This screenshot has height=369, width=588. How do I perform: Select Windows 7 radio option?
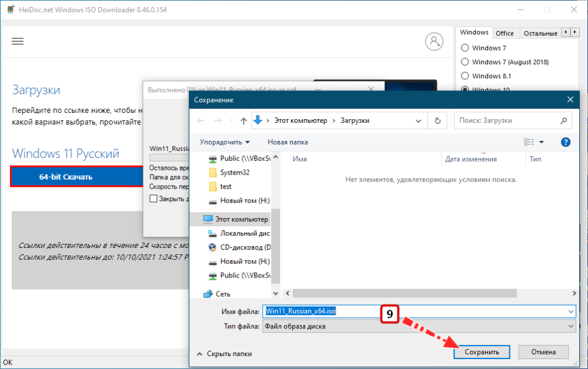[465, 48]
